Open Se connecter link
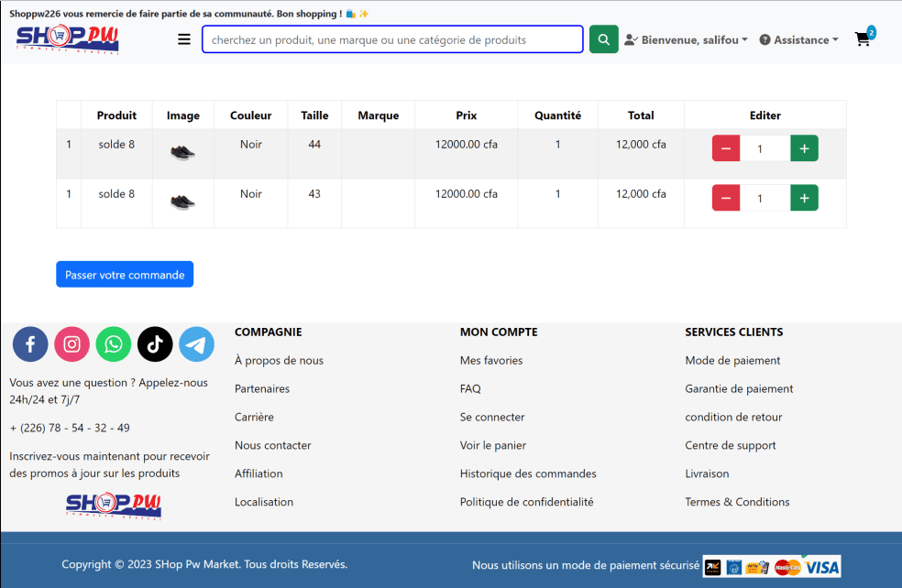This screenshot has width=902, height=588. tap(492, 417)
